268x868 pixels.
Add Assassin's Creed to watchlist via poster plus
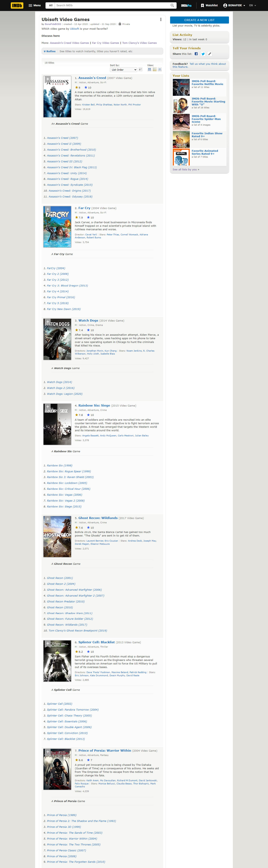[x=47, y=79]
